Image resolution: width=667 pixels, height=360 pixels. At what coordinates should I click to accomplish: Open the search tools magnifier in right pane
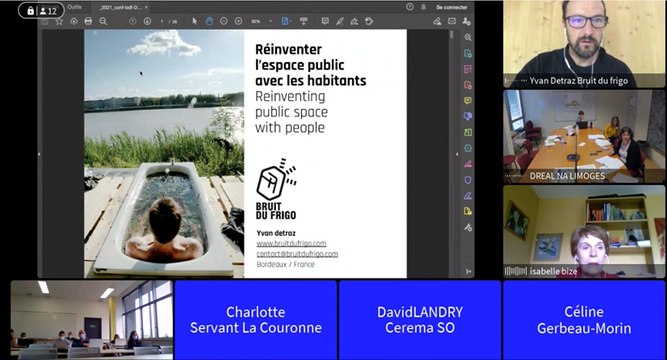click(x=468, y=37)
